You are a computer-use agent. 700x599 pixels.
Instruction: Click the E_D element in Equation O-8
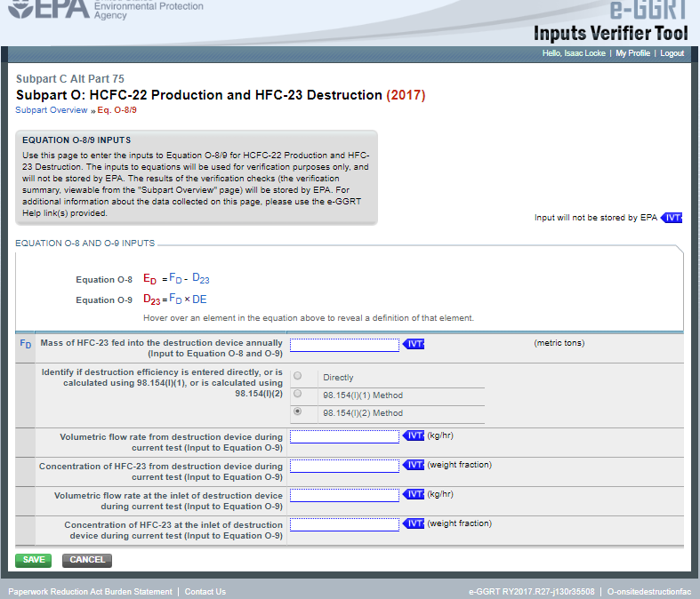[x=150, y=279]
